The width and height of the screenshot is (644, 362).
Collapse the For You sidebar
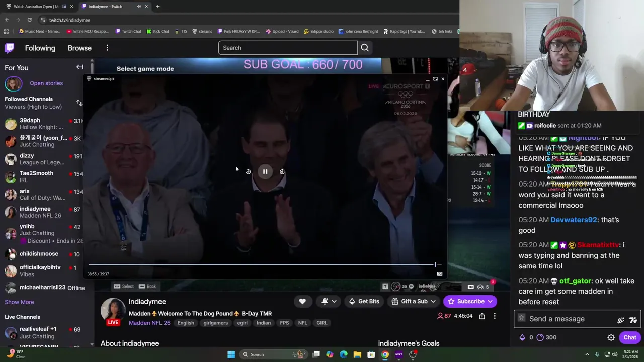pos(79,67)
